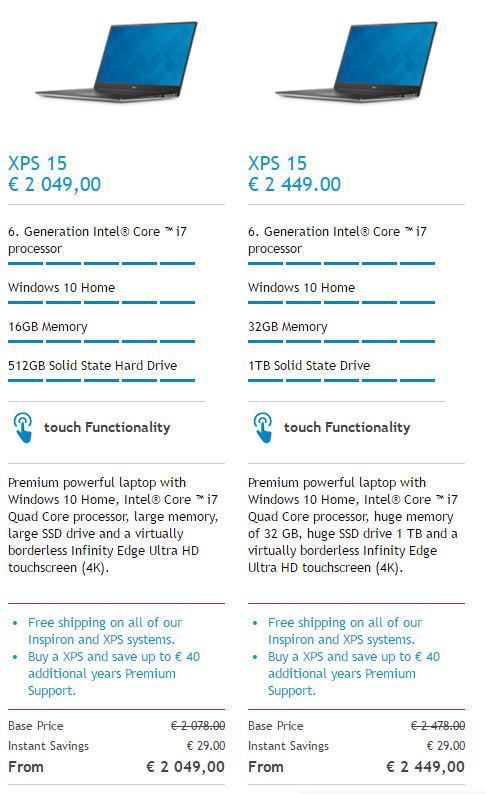This screenshot has height=794, width=486.
Task: Click the rating bar under 32GB Memory
Action: coord(341,341)
